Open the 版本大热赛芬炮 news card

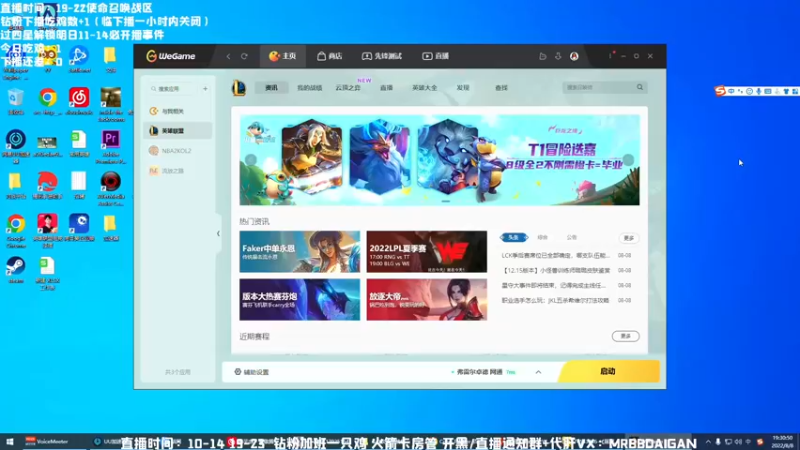pos(299,299)
